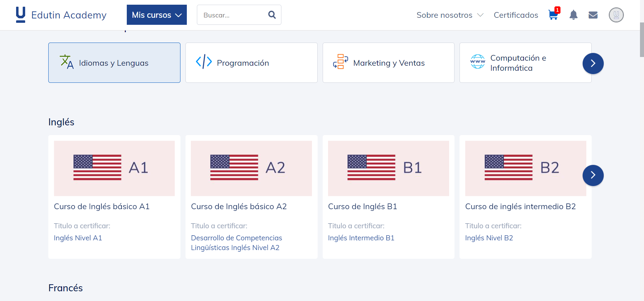Expand the Sobre nosotros menu
Image resolution: width=644 pixels, height=301 pixels.
450,15
